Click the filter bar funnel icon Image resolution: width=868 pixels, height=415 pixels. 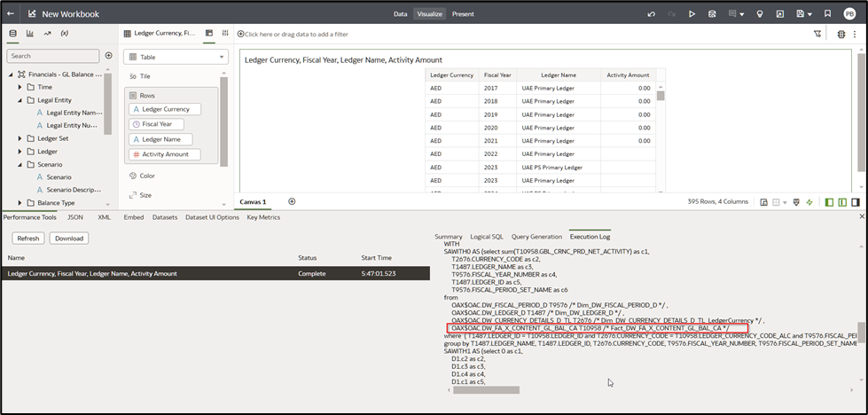[x=817, y=34]
